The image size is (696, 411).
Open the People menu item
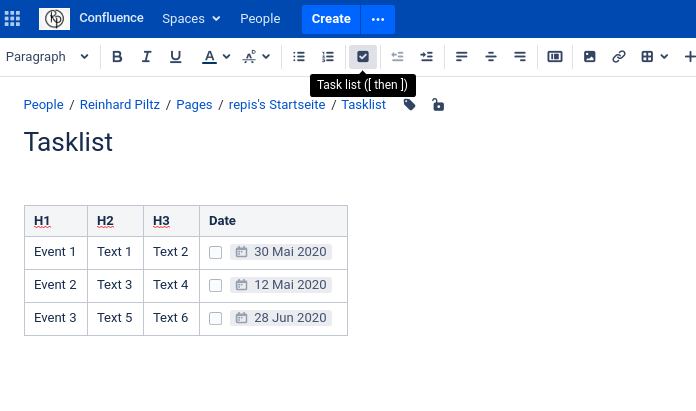click(260, 19)
